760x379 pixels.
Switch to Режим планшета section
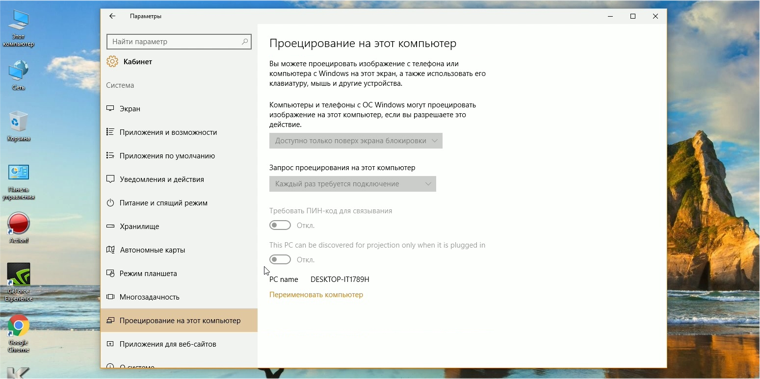coord(179,273)
